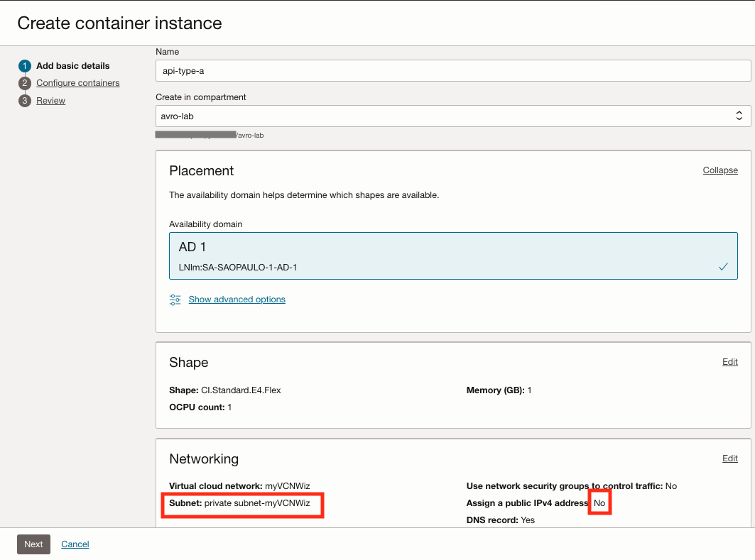Go to Configure containers step
Viewport: 755px width, 560px height.
tap(78, 83)
